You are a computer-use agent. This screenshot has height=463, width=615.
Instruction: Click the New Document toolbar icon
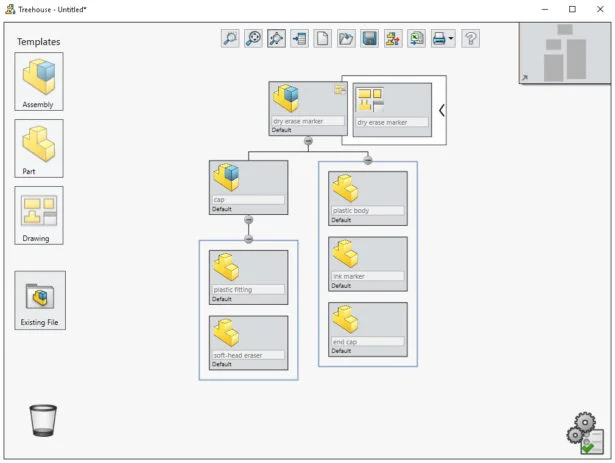point(323,39)
